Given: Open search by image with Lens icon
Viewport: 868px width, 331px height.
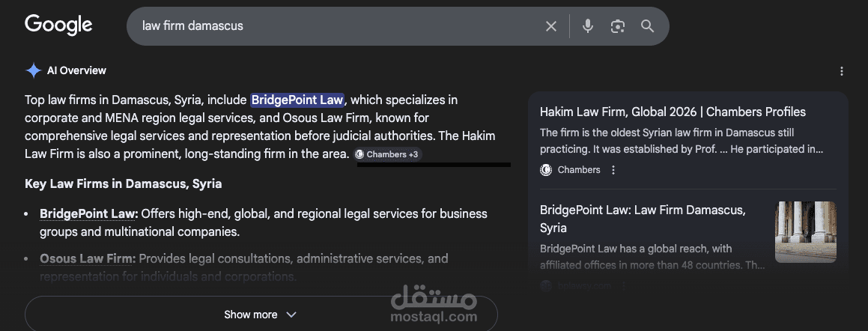Looking at the screenshot, I should click(618, 26).
